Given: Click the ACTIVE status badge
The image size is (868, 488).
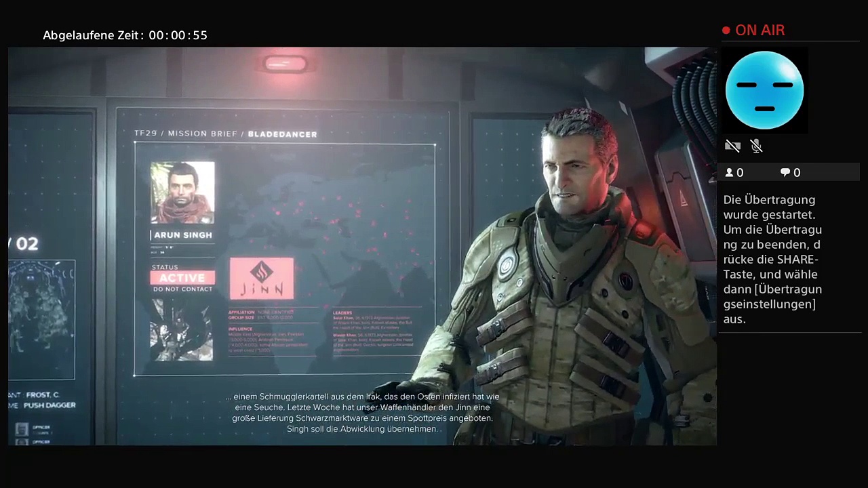Looking at the screenshot, I should 182,278.
